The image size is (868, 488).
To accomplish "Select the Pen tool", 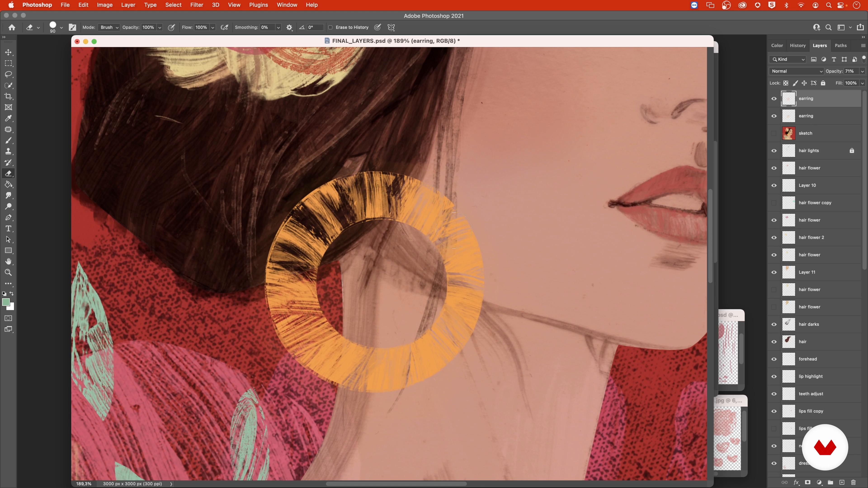I will pos(8,218).
